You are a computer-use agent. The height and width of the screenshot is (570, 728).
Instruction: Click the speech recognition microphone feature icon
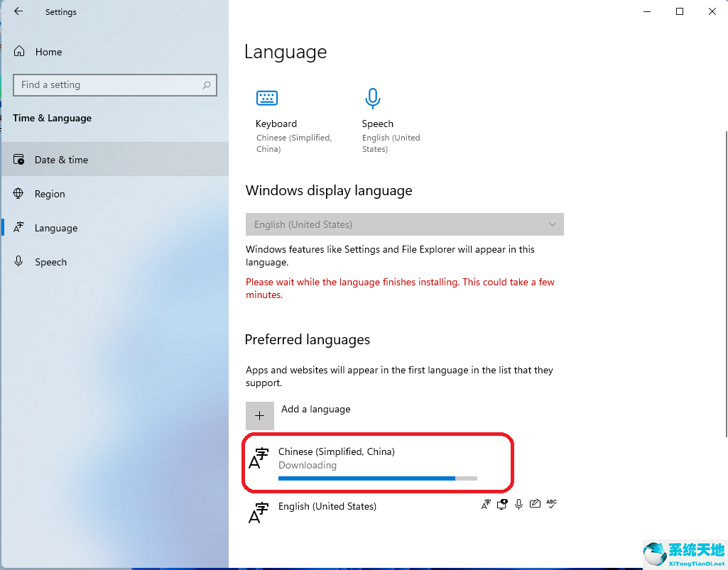pyautogui.click(x=518, y=504)
